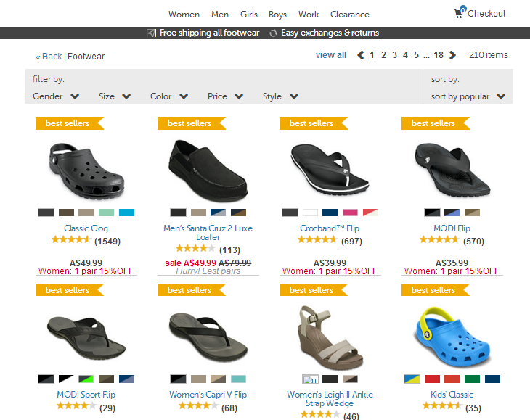Screen dimensions: 530x420
Task: Click Leigh II Wedge product image
Action: 330,337
